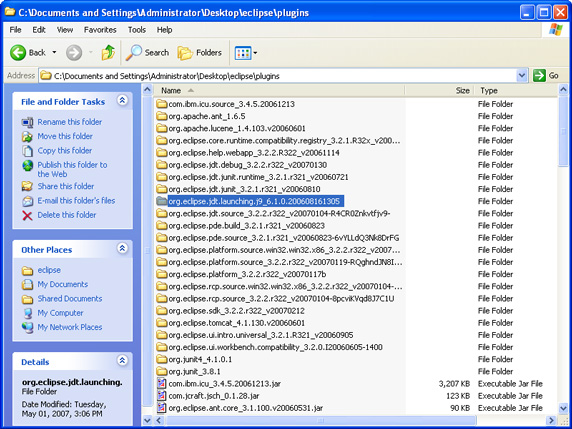Open the Favorites menu
Image resolution: width=572 pixels, height=429 pixels.
click(100, 30)
